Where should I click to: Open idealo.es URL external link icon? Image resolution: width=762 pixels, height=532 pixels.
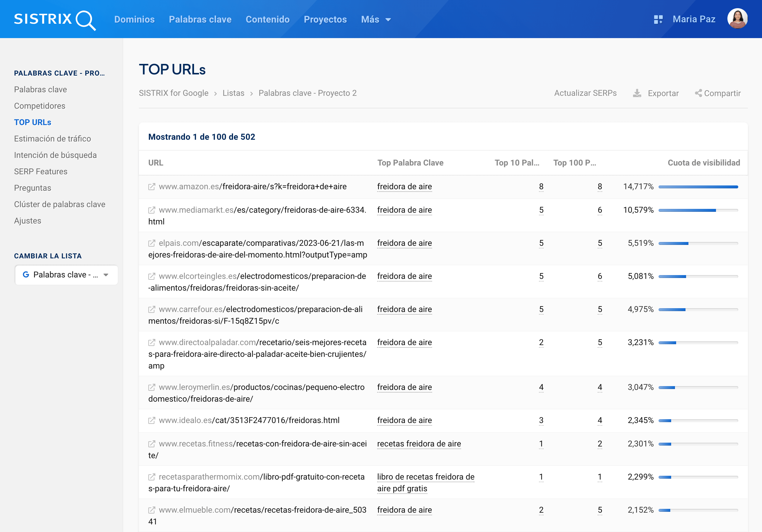click(152, 421)
